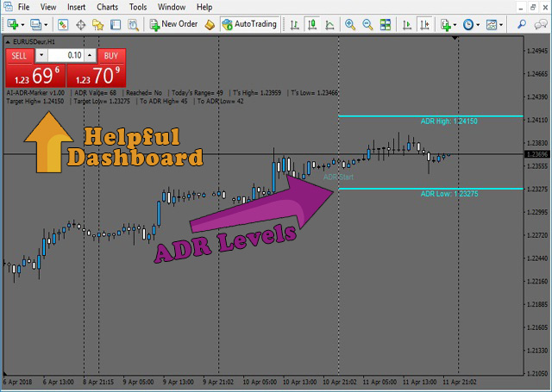
Task: Click the Zoom Out magnifier icon
Action: pos(367,24)
